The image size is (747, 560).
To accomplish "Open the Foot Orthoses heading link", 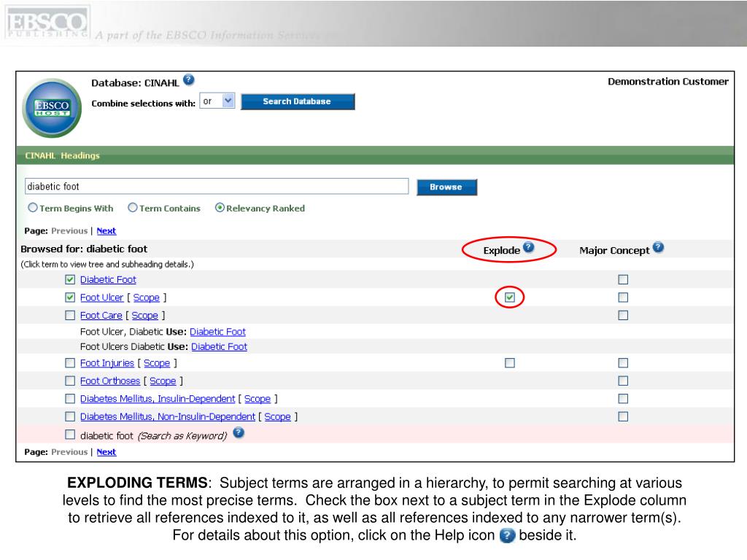I will coord(110,381).
